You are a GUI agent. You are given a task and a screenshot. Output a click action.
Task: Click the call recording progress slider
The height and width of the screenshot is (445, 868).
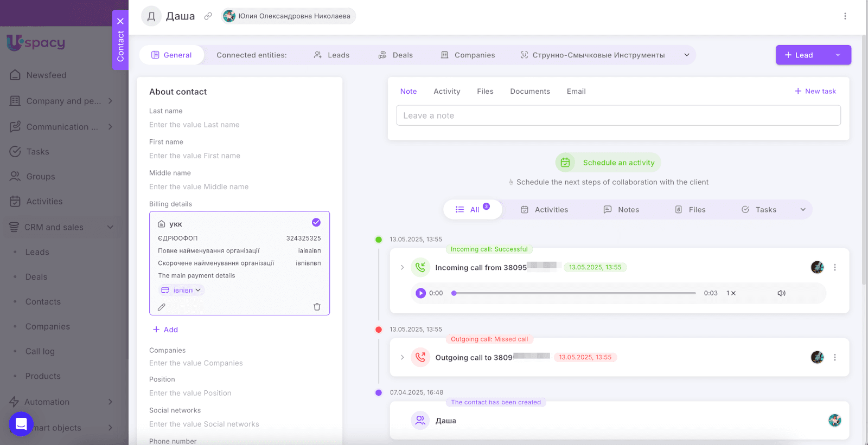pyautogui.click(x=575, y=293)
